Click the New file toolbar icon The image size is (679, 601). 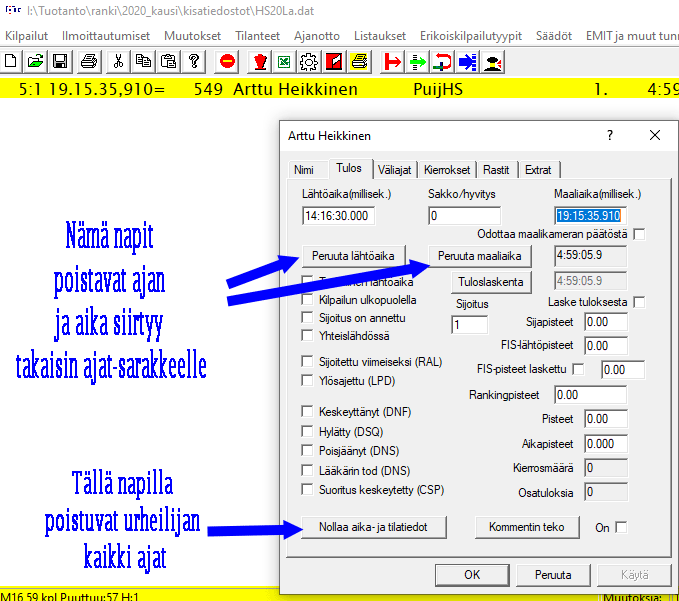12,62
